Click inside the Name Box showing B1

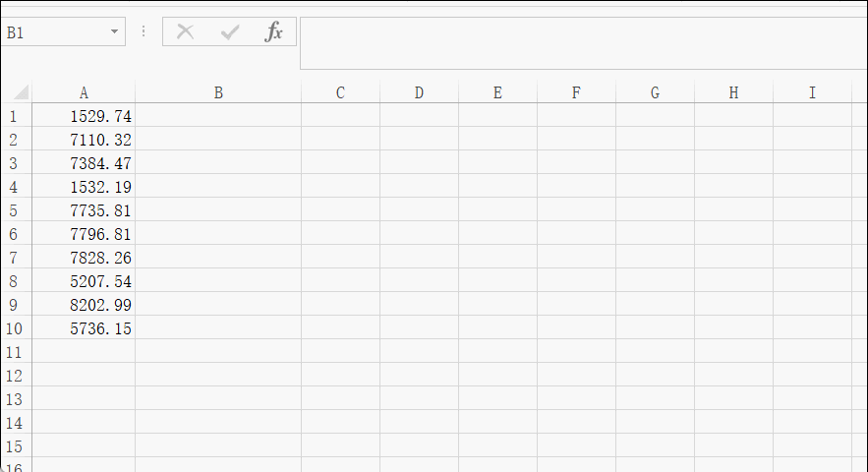55,32
